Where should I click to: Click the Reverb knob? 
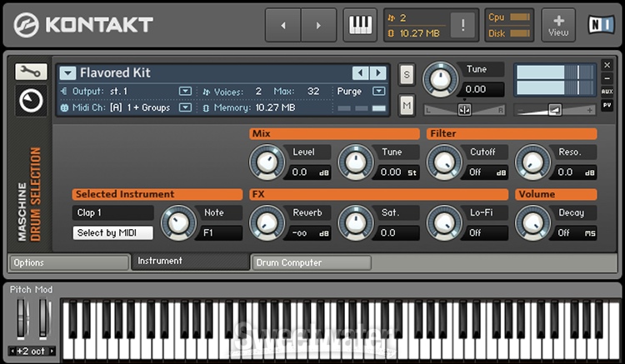point(267,223)
